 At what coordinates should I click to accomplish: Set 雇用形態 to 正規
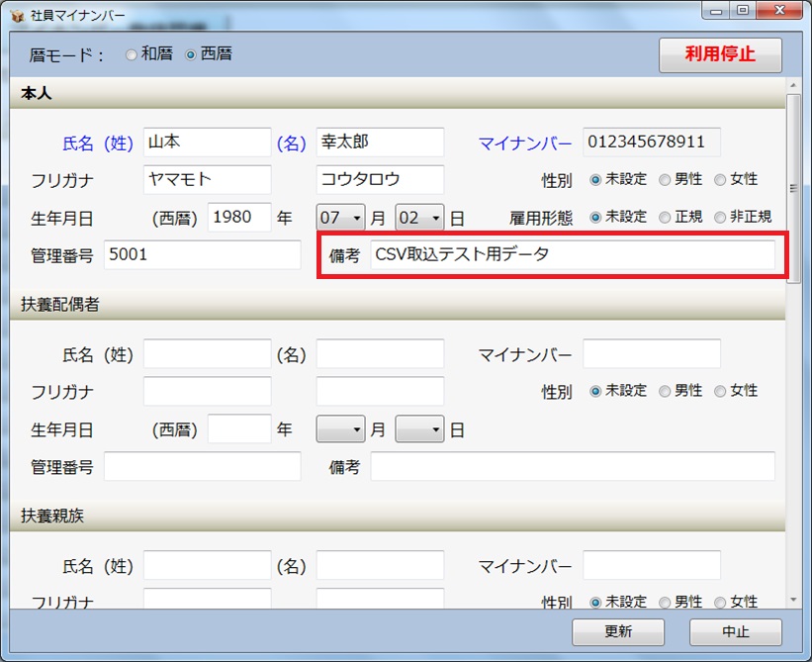point(665,217)
